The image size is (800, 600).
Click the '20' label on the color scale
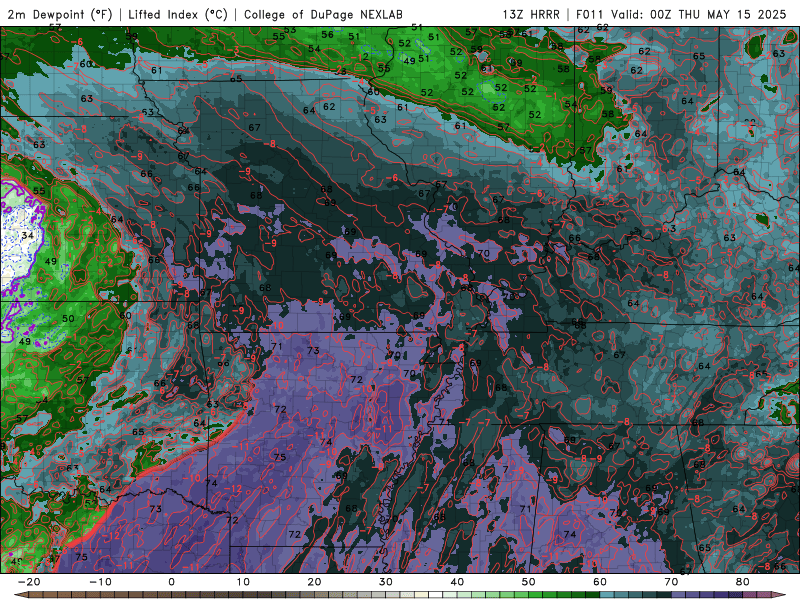(314, 582)
